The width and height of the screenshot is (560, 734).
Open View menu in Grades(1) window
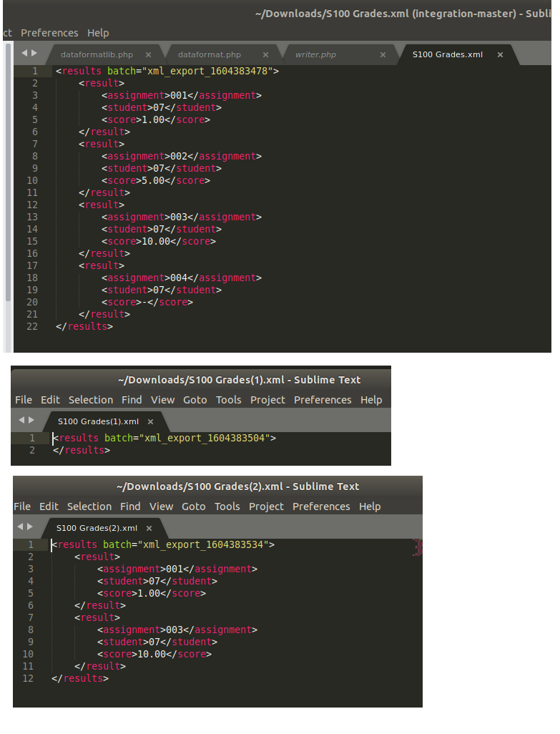[x=162, y=400]
